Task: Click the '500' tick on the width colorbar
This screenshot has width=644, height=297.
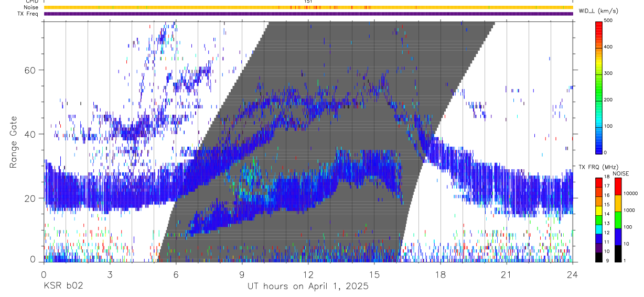Action: pyautogui.click(x=609, y=20)
